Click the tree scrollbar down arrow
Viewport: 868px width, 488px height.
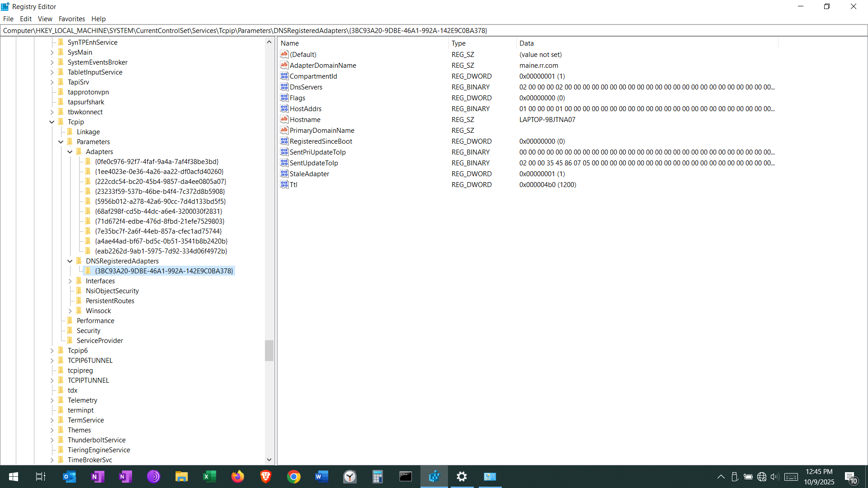coord(269,460)
